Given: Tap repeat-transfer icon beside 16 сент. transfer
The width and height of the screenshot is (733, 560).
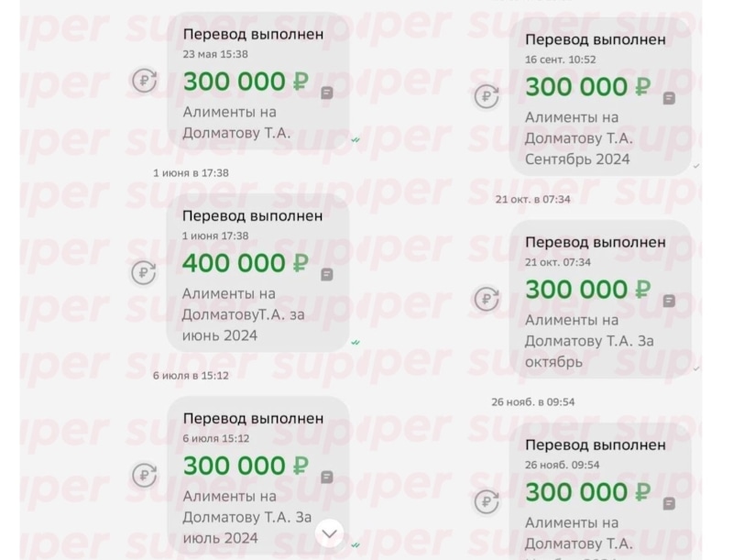Looking at the screenshot, I should 487,96.
